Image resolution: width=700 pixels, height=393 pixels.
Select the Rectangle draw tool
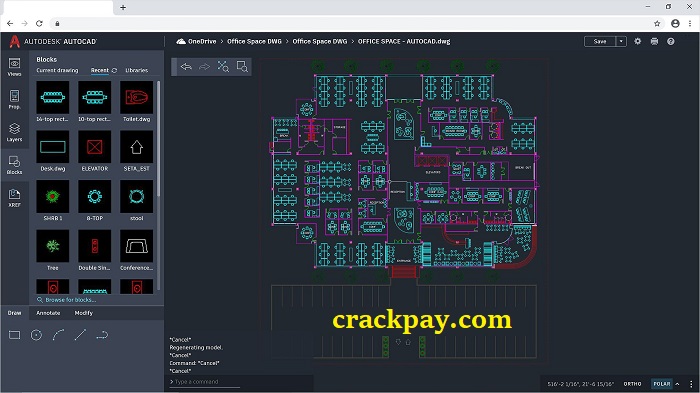15,335
